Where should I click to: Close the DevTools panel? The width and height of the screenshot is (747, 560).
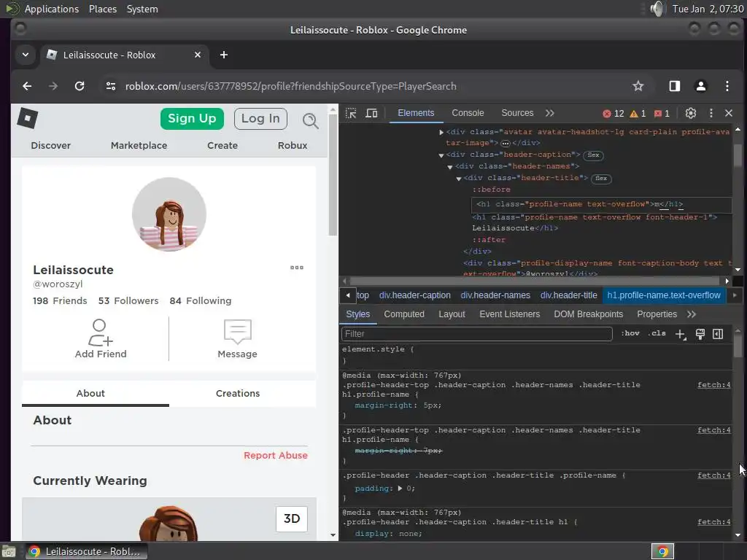729,113
